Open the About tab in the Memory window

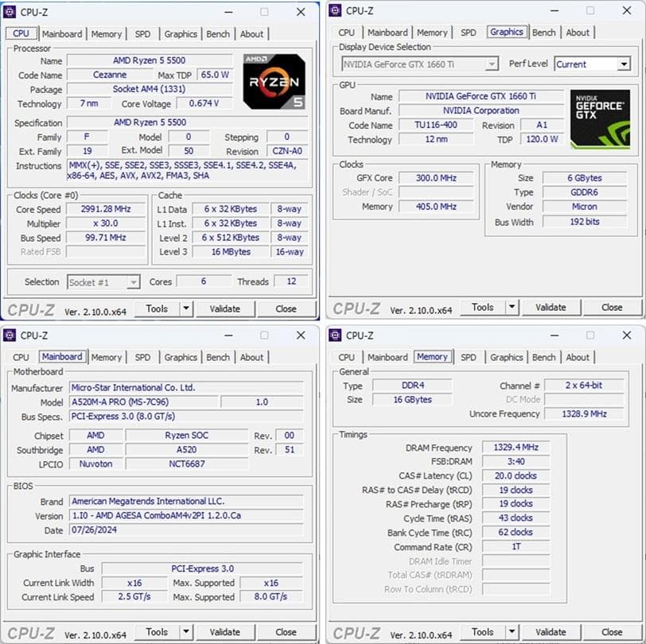coord(578,357)
